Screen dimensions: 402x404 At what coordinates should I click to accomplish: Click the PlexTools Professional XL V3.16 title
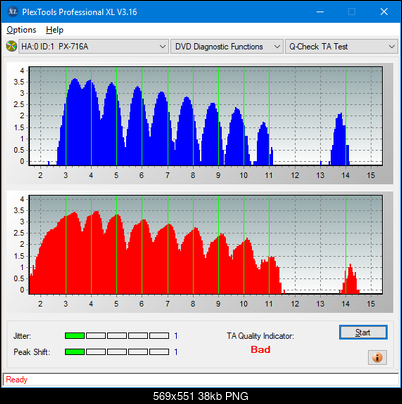pyautogui.click(x=80, y=12)
